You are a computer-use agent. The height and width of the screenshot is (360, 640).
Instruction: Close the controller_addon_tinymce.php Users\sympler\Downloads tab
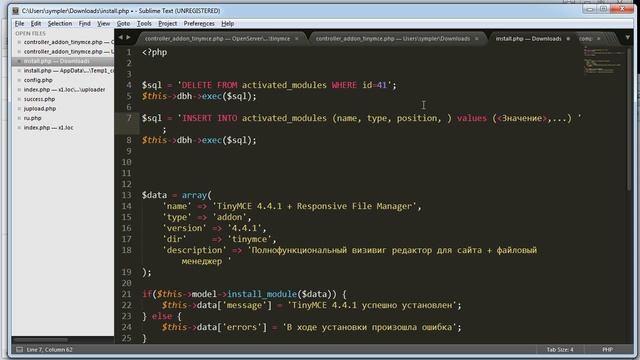tap(476, 39)
